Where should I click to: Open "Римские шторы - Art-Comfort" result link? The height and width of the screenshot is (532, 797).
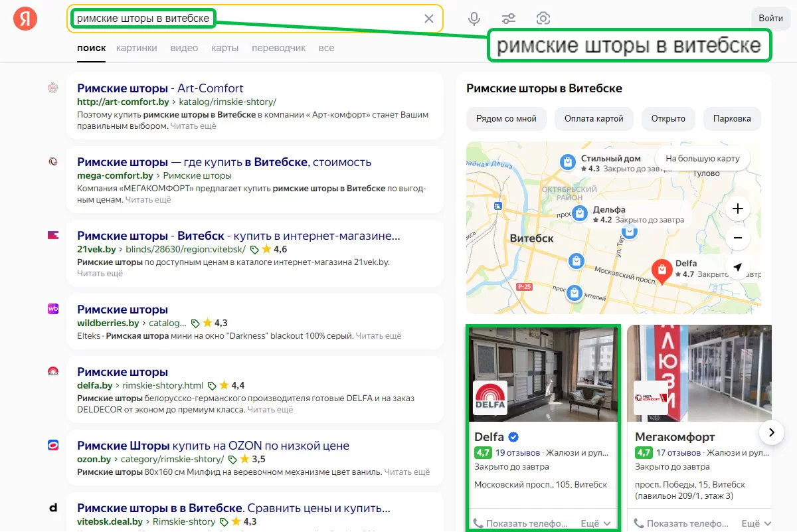pos(160,88)
